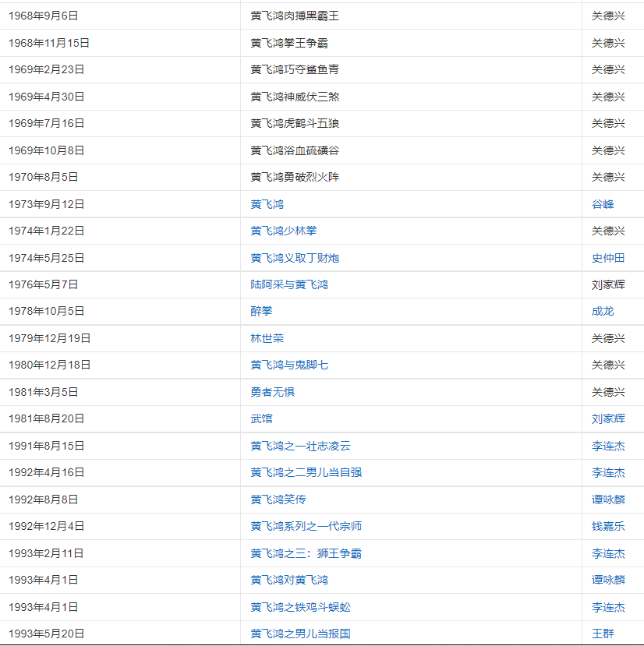Open 黄飞鸿之一壮志凌云 link
The image size is (644, 646).
tap(300, 447)
